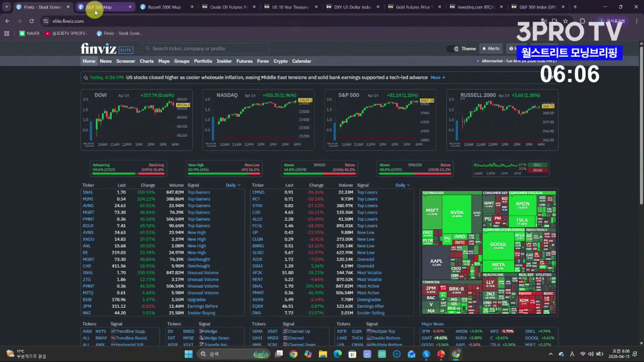Expand news headline with More plus

[438, 78]
